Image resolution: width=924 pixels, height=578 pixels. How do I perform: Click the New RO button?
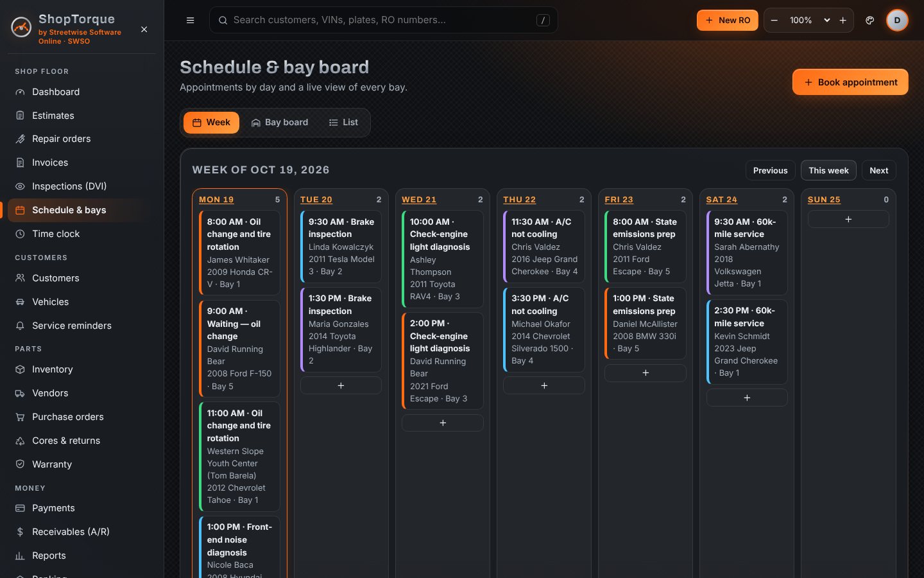tap(728, 21)
